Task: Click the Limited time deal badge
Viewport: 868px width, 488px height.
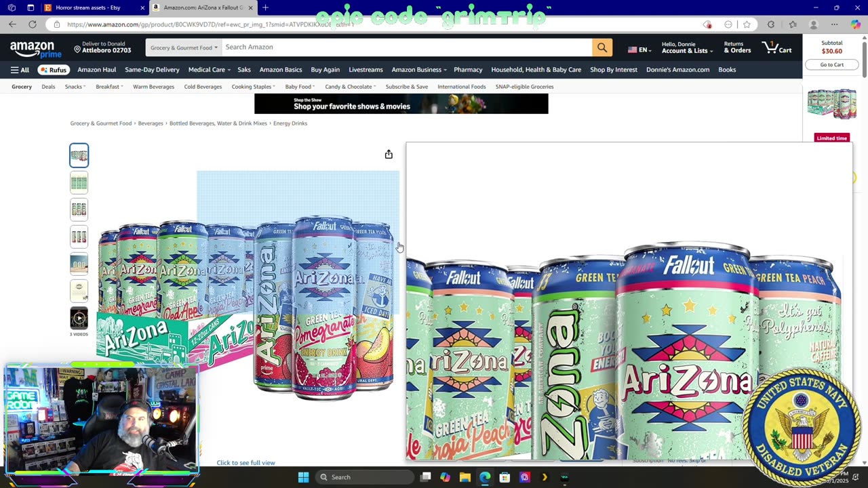Action: (831, 138)
